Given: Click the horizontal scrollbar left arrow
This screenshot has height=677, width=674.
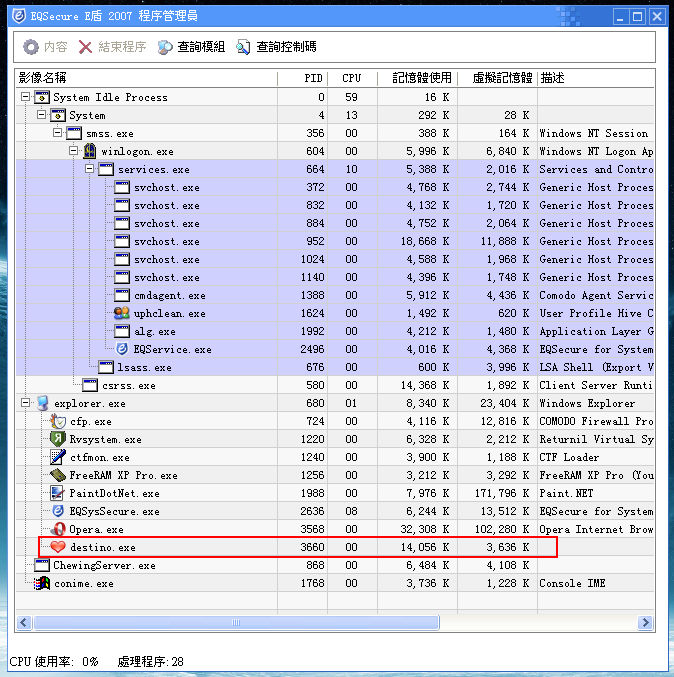Looking at the screenshot, I should coord(24,622).
